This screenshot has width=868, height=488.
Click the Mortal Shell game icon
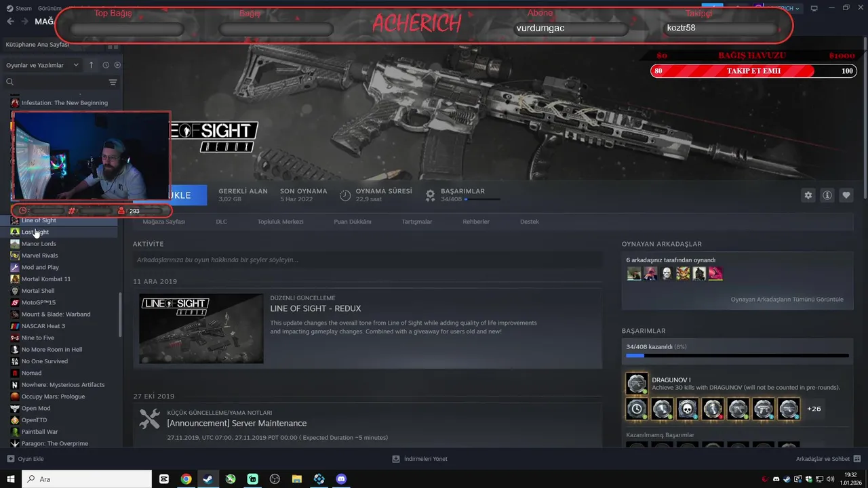tap(15, 291)
